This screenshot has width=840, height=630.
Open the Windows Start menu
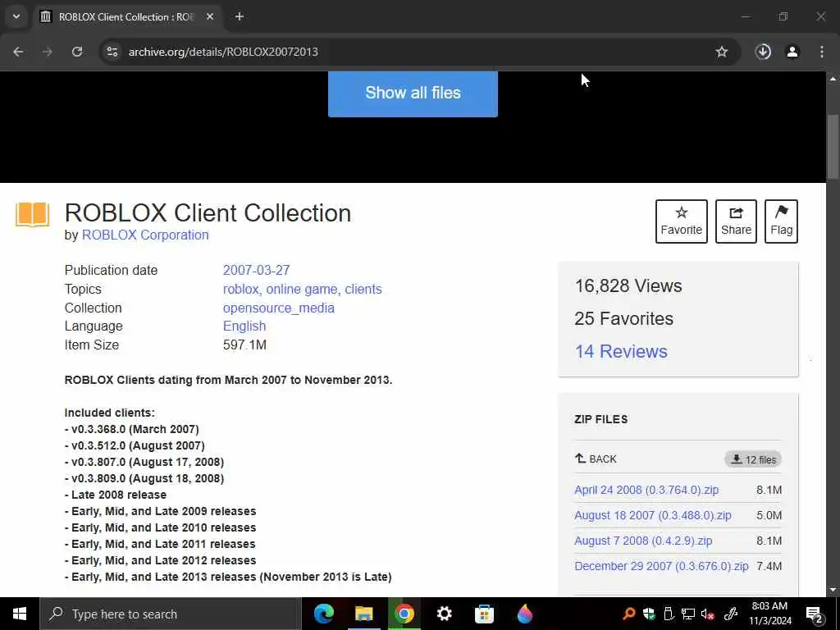pyautogui.click(x=20, y=614)
